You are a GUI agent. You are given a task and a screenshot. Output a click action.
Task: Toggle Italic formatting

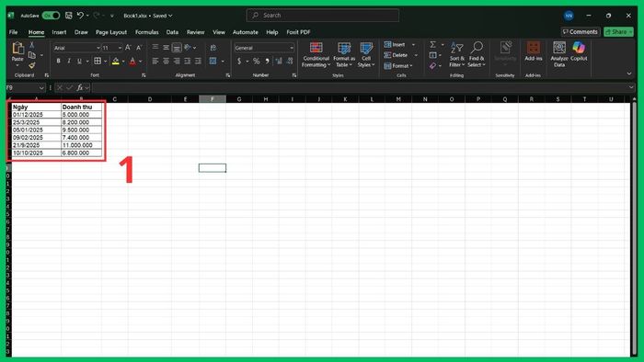(x=69, y=61)
